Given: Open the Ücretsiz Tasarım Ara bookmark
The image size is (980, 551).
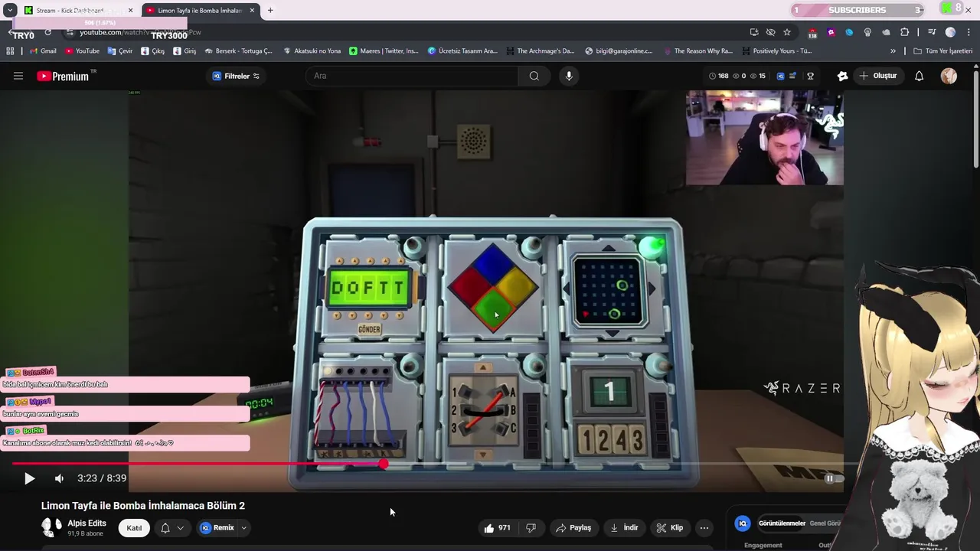Looking at the screenshot, I should coord(462,51).
